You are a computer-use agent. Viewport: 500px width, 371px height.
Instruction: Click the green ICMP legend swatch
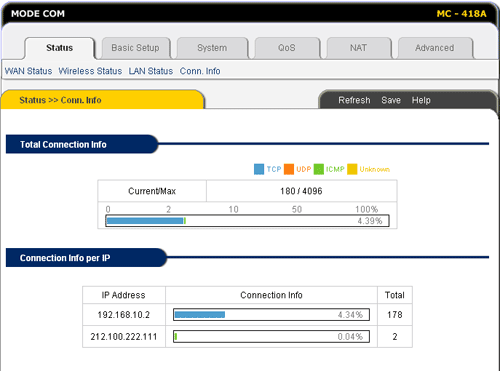[319, 169]
